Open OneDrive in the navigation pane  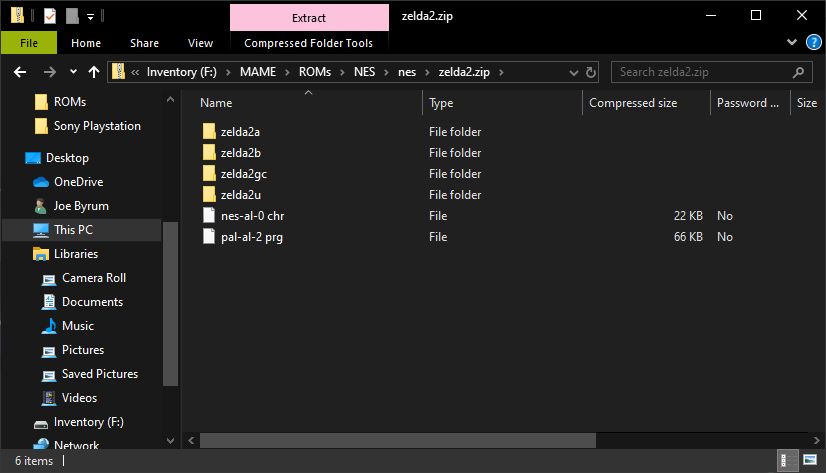click(x=78, y=182)
